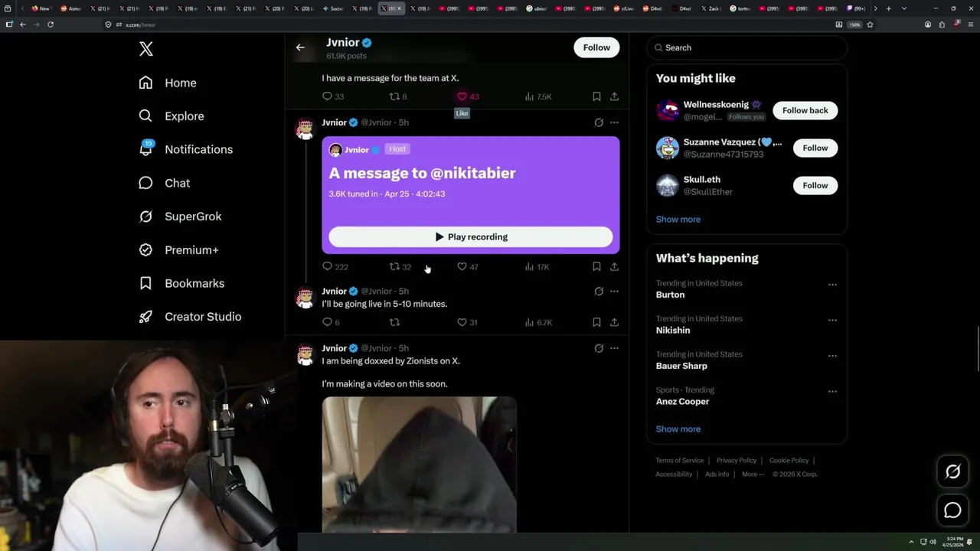This screenshot has height=551, width=980.
Task: Open Grok icon on the 'doxxed' post
Action: [599, 348]
